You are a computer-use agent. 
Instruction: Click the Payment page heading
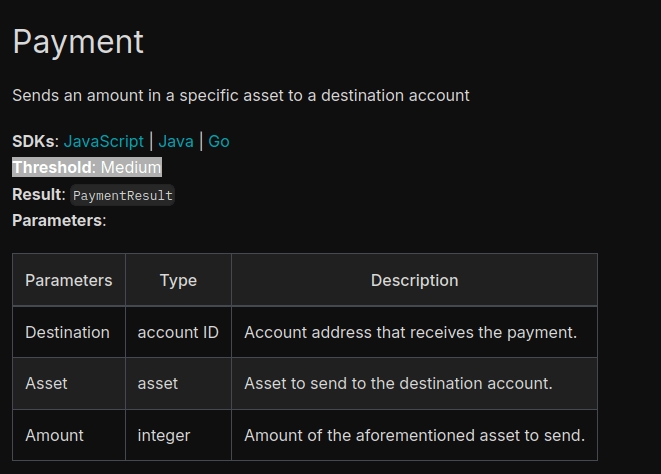tap(78, 42)
